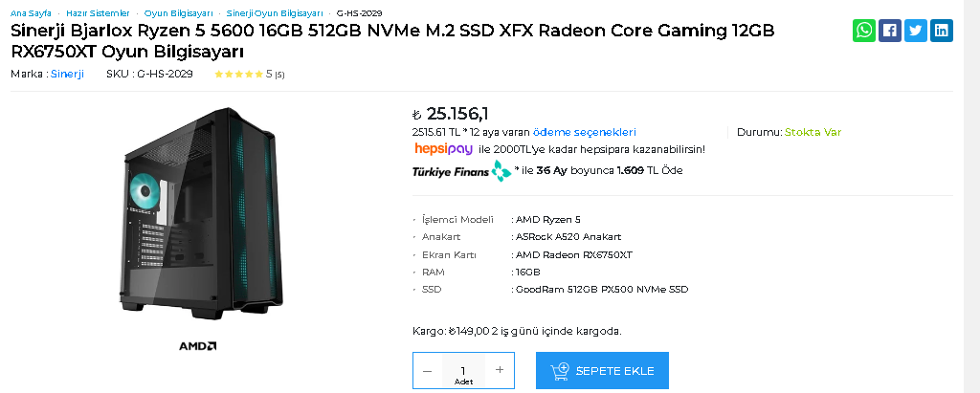Open Hazır Sistemler breadcrumb
Image resolution: width=980 pixels, height=393 pixels.
(98, 13)
